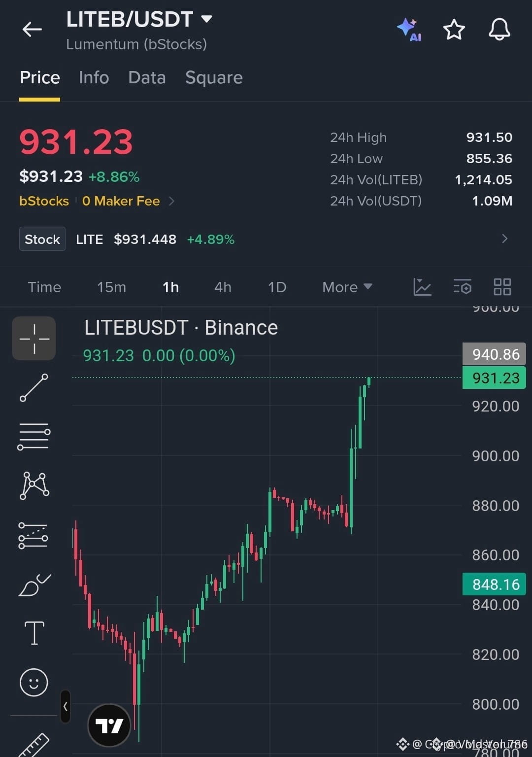532x757 pixels.
Task: Select the forecasting position tool
Action: tap(33, 536)
